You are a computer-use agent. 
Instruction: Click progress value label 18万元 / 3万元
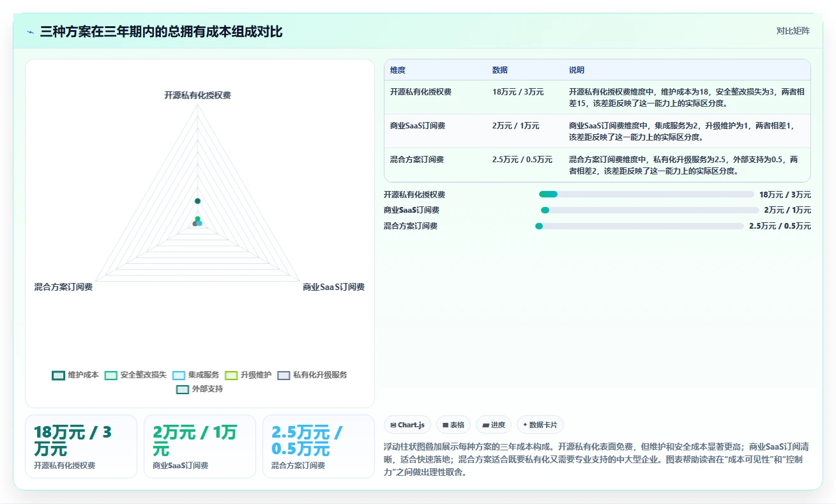coord(785,194)
